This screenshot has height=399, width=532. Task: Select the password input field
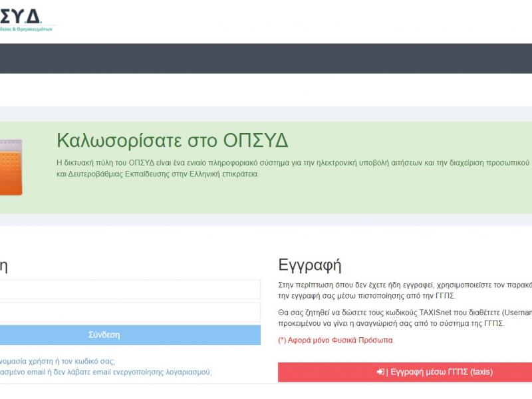coord(130,313)
